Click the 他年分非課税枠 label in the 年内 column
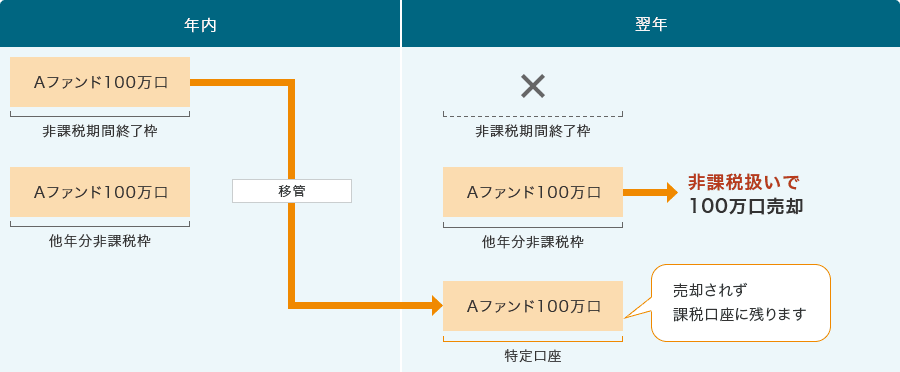Viewport: 900px width, 372px height. (100, 242)
